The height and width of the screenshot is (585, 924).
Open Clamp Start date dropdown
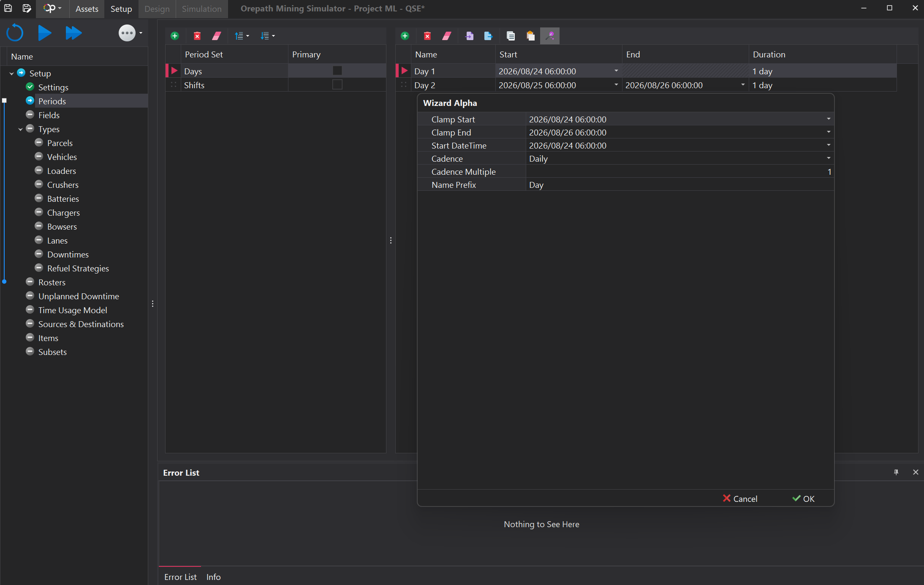829,119
